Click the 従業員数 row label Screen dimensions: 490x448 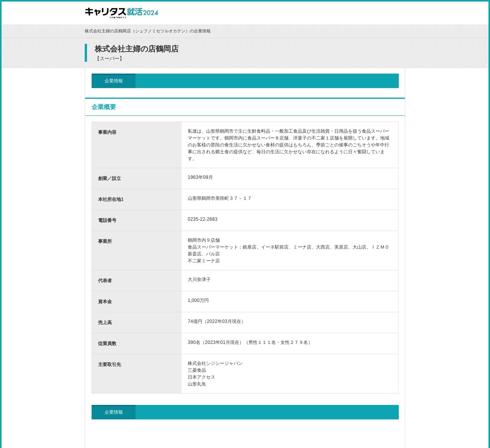point(107,344)
